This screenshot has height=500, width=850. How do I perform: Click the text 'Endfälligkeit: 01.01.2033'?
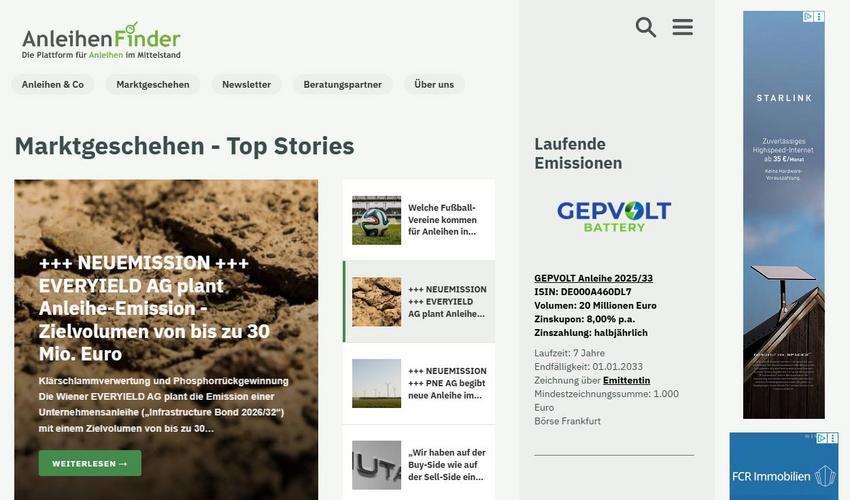(x=588, y=367)
